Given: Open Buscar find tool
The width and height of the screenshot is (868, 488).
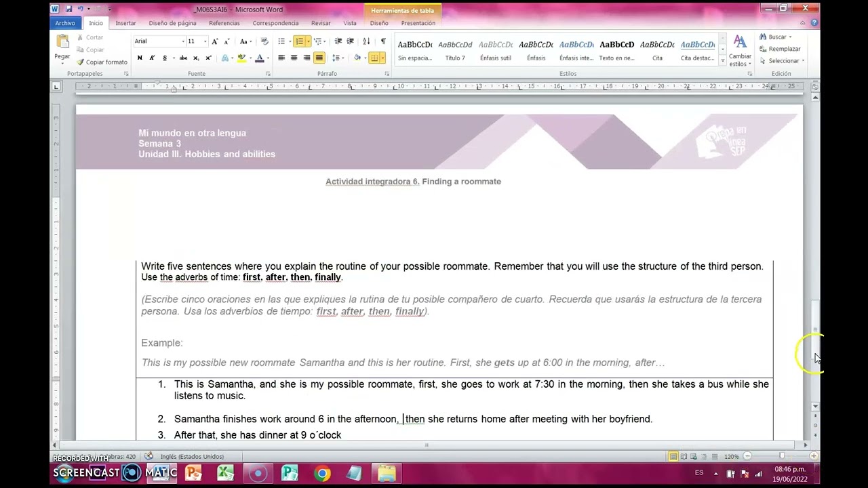Looking at the screenshot, I should point(774,37).
